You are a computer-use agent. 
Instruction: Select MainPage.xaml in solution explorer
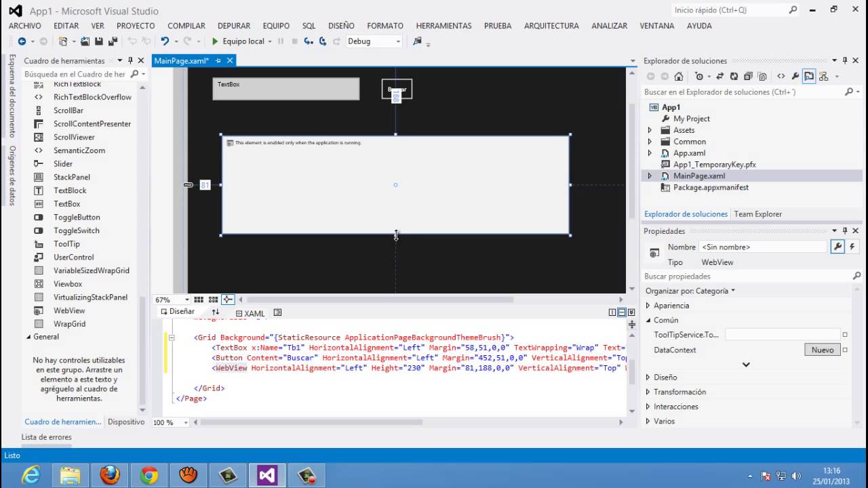click(x=699, y=176)
